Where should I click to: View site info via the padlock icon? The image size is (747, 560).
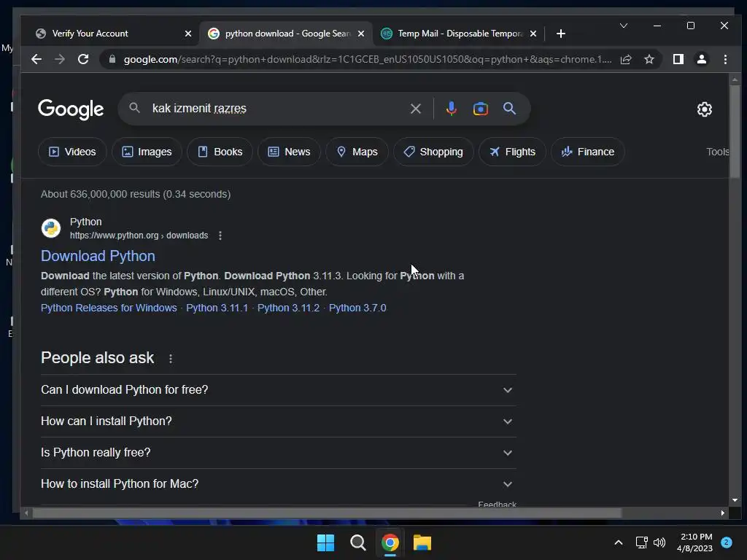coord(112,59)
